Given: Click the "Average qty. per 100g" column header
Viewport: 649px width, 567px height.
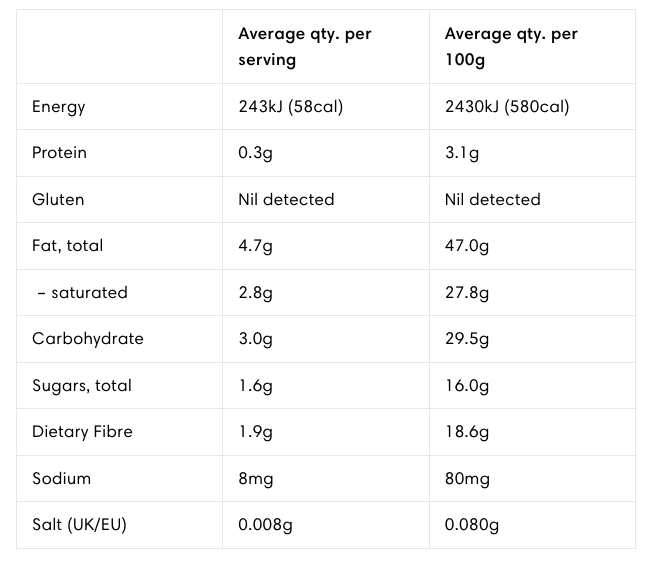Looking at the screenshot, I should click(511, 47).
